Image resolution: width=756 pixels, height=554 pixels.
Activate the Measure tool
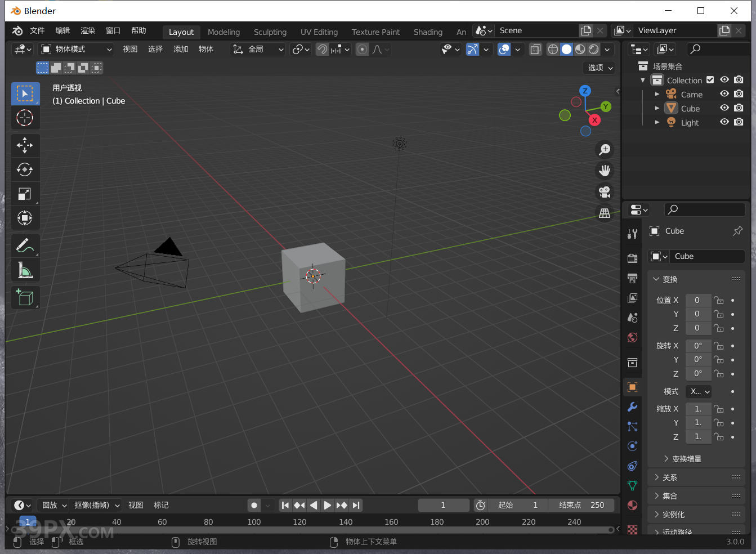(25, 270)
